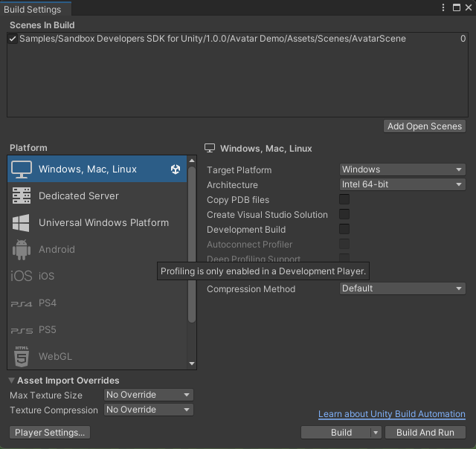This screenshot has height=449, width=476.
Task: Select Android platform entry
Action: [x=97, y=249]
